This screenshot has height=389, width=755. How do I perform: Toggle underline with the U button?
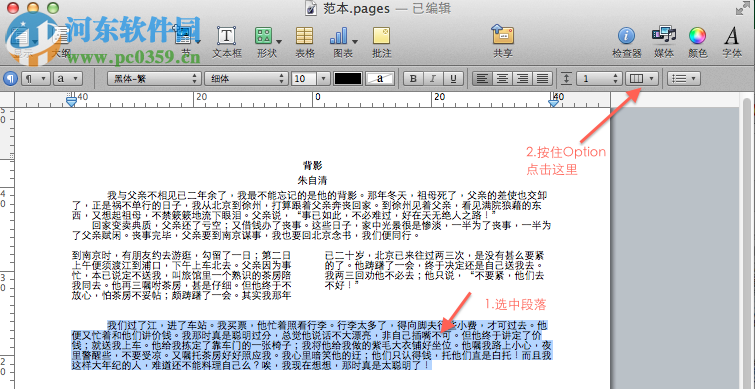453,78
